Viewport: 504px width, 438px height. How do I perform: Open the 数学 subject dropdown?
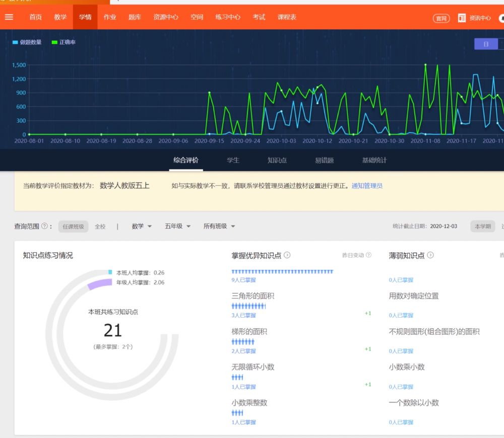[142, 227]
